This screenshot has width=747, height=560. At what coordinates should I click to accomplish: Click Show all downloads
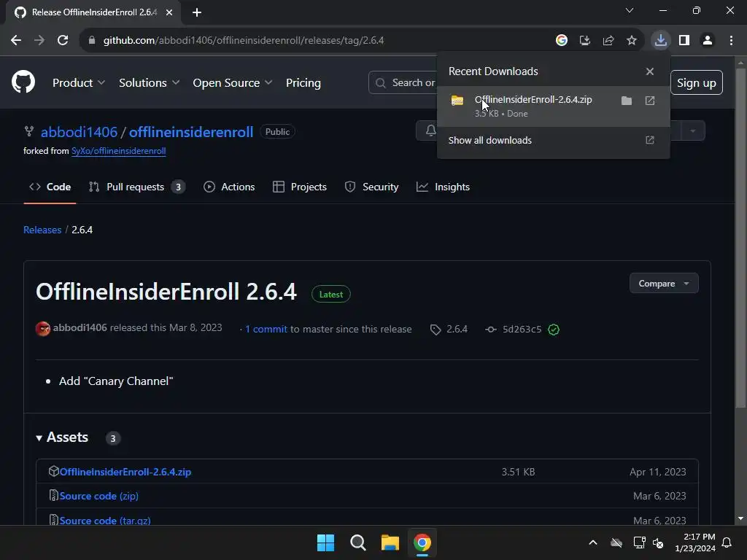[x=553, y=141]
